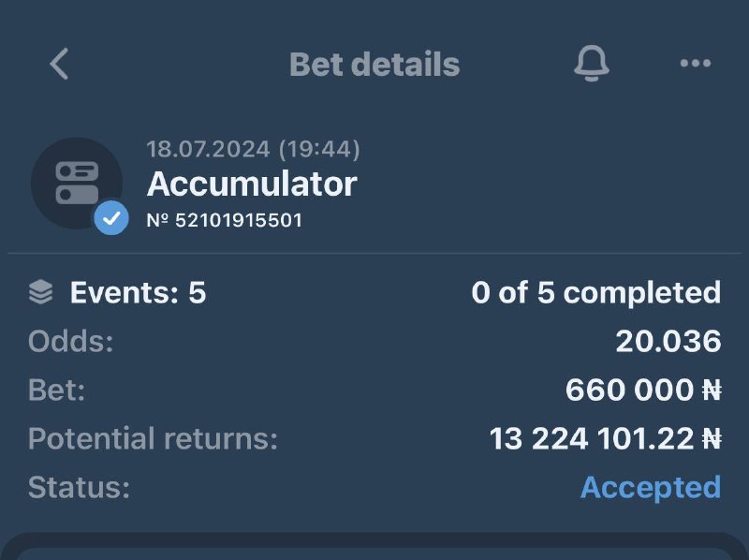Click the odds value 20.036
This screenshot has height=560, width=749.
(668, 342)
